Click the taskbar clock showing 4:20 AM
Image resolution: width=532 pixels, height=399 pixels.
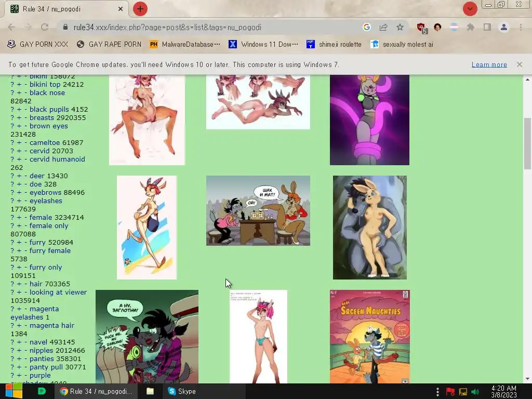tap(504, 392)
